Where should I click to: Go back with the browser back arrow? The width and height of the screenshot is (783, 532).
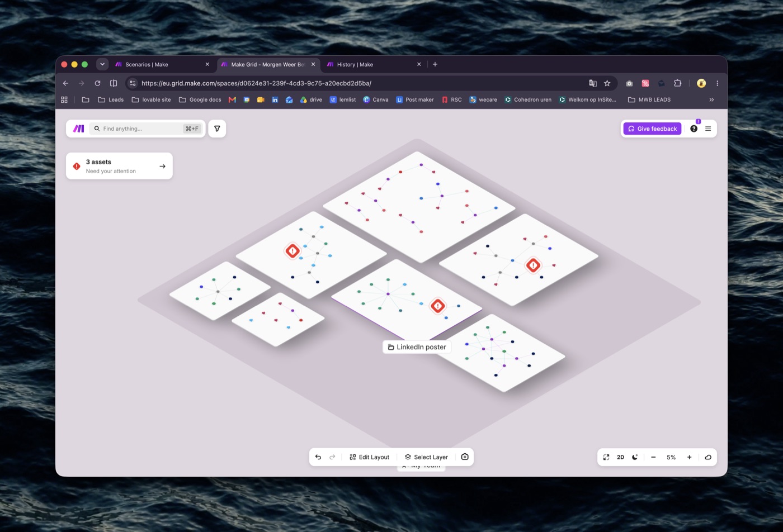coord(65,83)
